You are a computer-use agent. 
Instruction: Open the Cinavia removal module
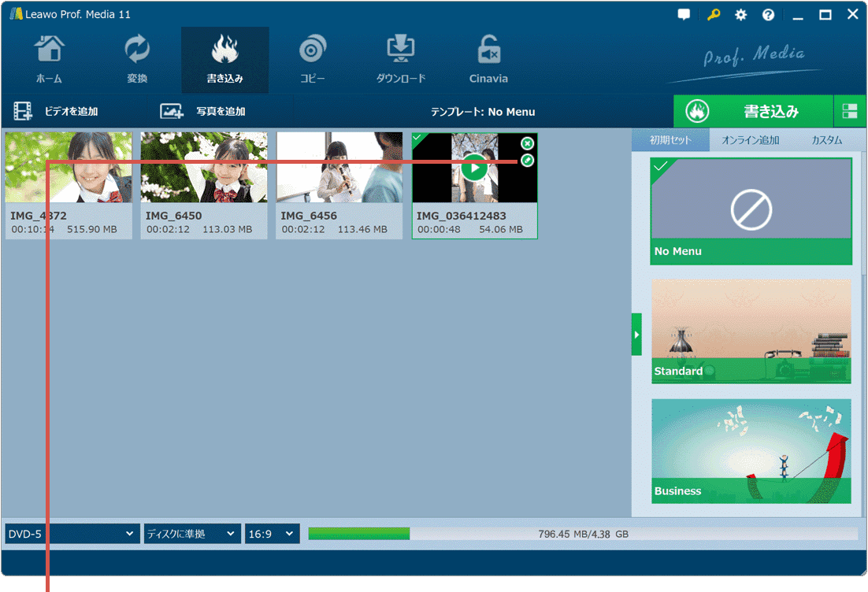pyautogui.click(x=488, y=60)
